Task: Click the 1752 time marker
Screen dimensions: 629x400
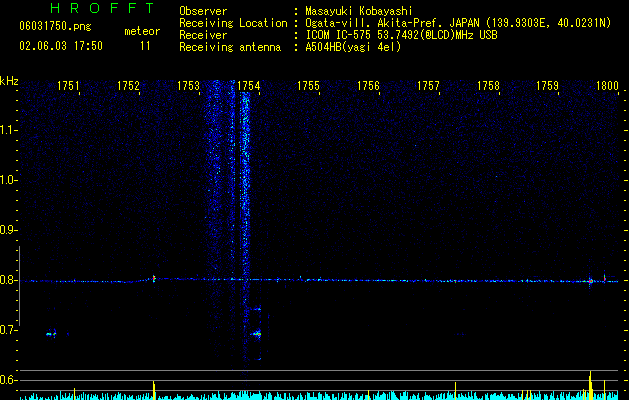Action: (x=128, y=86)
